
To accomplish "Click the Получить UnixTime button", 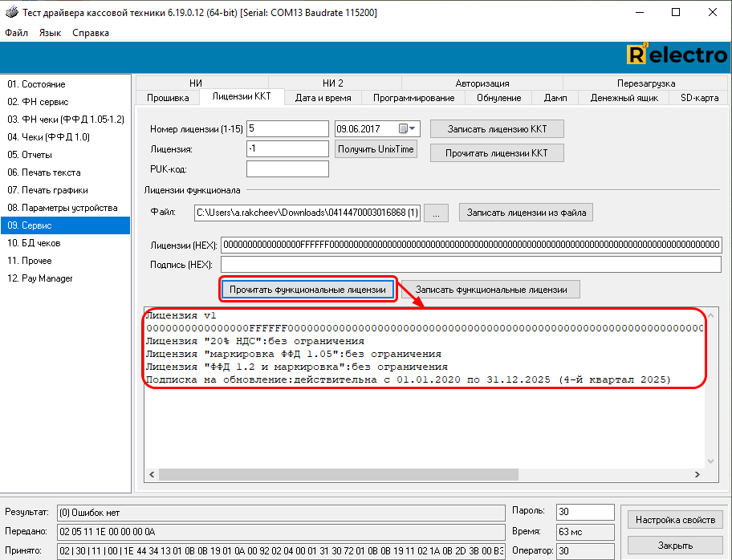I will [x=376, y=149].
